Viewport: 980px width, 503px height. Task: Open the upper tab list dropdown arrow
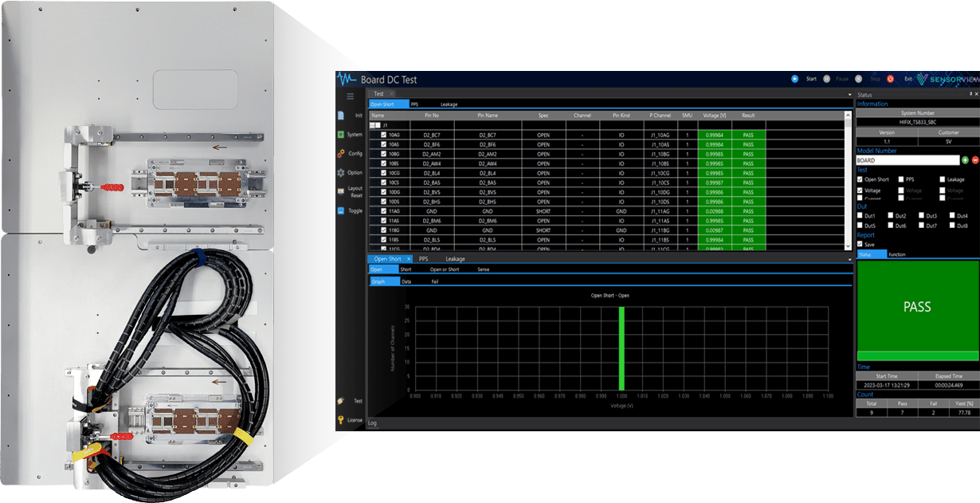850,94
